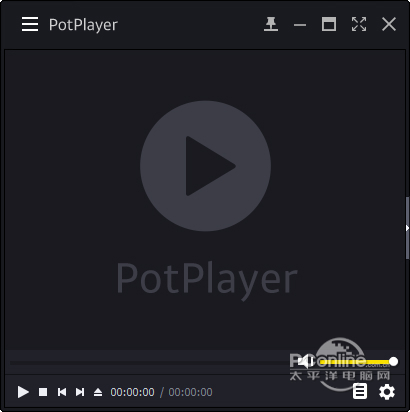
Task: Click the PotPlayer title text menu
Action: click(83, 25)
